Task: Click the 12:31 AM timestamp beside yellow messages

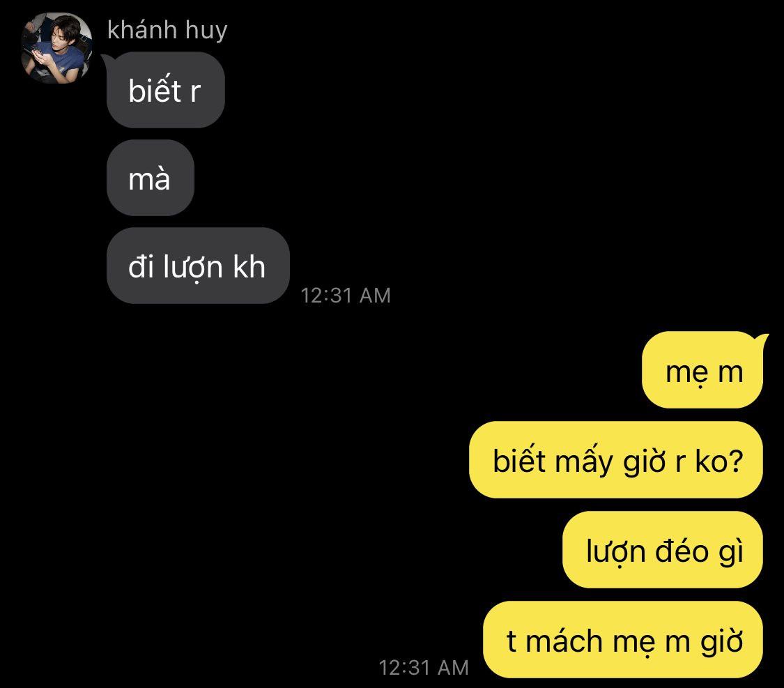Action: (x=424, y=668)
